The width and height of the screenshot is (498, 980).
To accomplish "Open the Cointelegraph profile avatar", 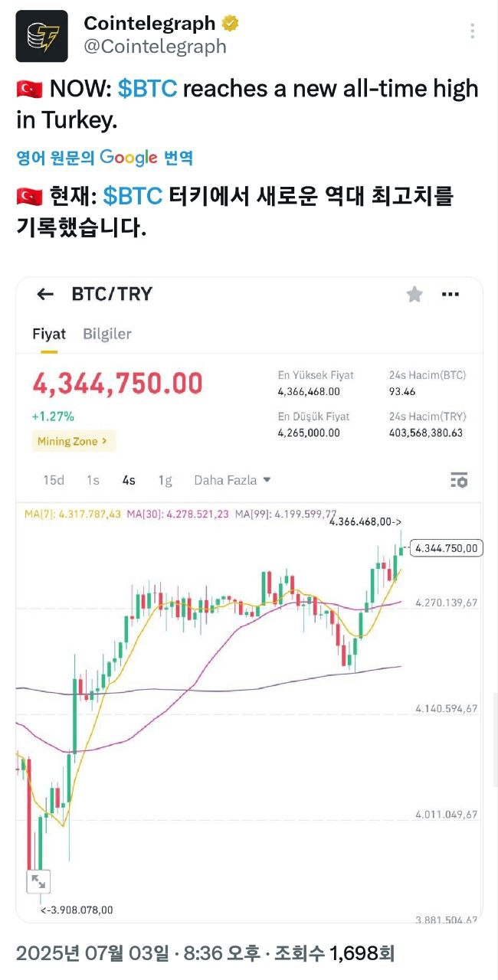I will tap(41, 36).
